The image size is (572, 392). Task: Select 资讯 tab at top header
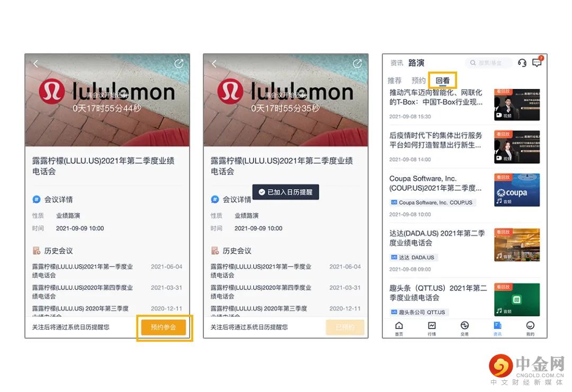[397, 63]
